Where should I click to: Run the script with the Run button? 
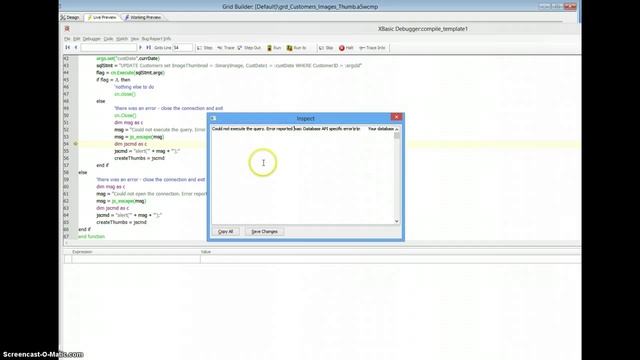[274, 48]
